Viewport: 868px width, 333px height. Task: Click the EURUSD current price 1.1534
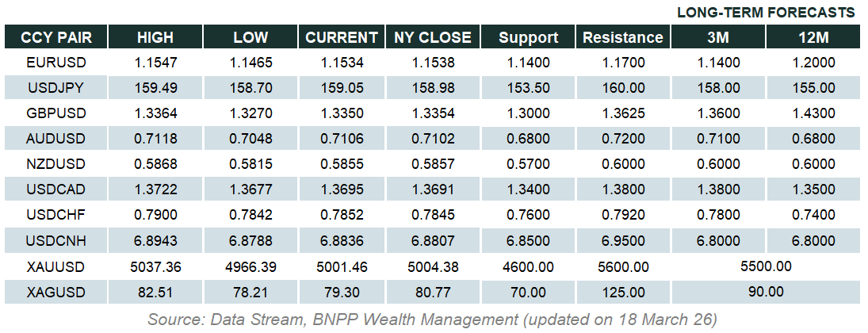[x=342, y=62]
